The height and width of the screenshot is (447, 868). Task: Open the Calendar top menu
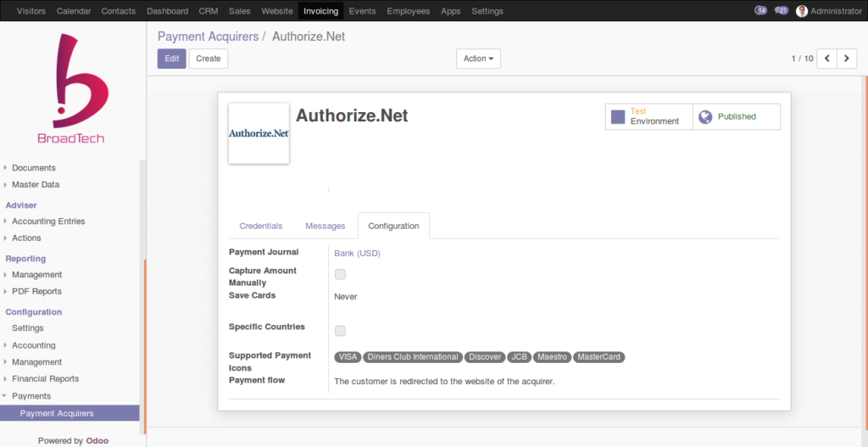click(73, 11)
